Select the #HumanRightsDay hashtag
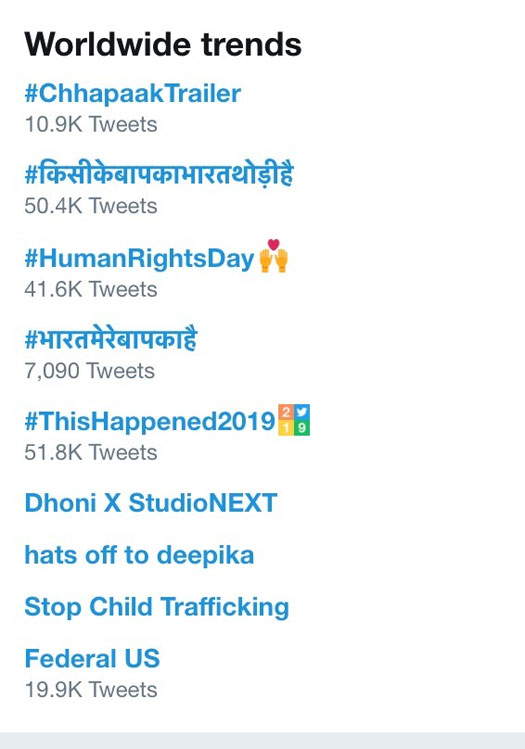 point(139,258)
